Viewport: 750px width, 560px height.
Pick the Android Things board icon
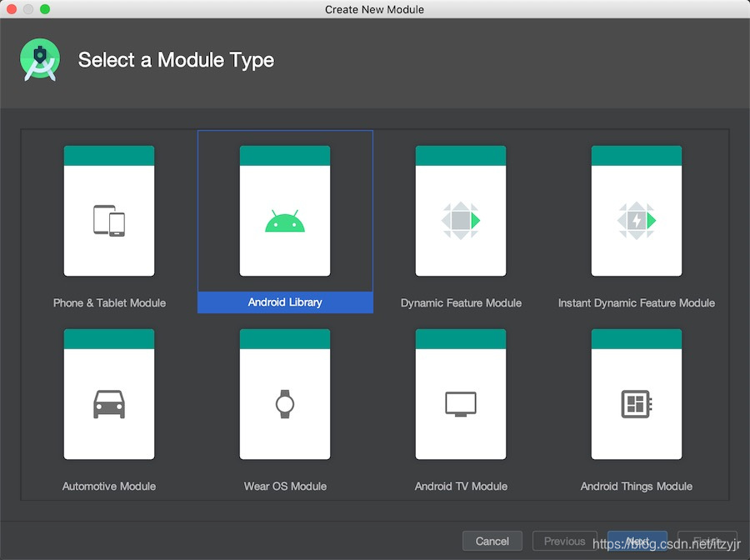tap(637, 404)
